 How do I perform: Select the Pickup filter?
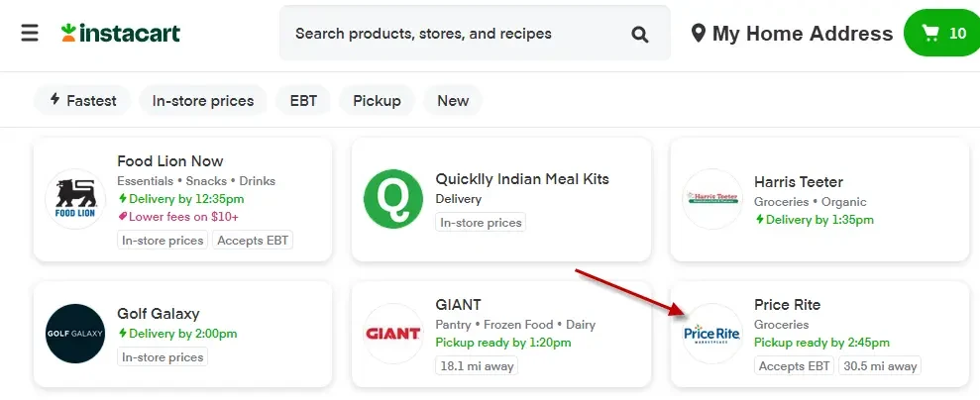tap(377, 100)
